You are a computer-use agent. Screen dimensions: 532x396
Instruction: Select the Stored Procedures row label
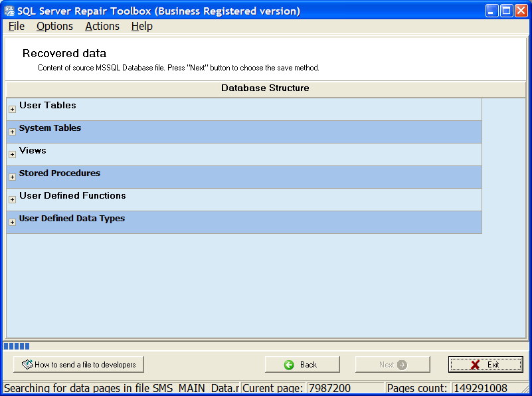60,173
